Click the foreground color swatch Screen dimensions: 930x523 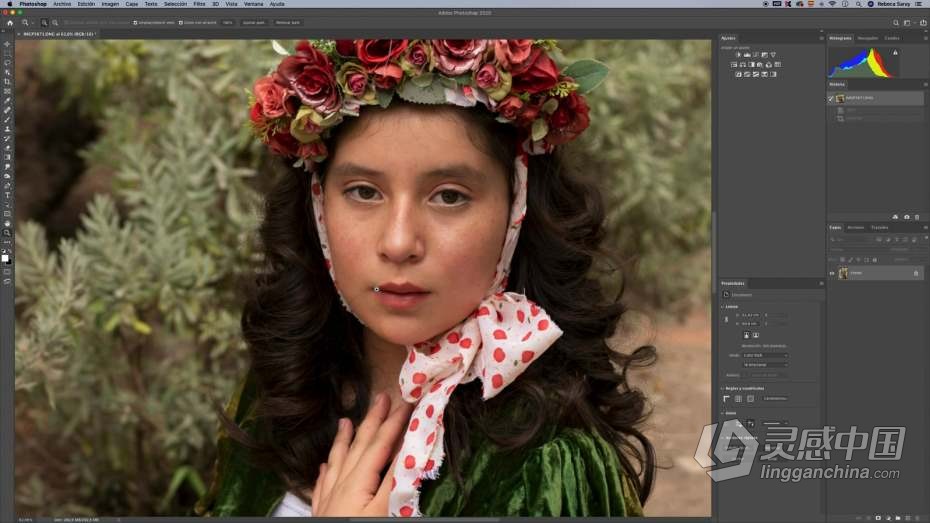pos(5,257)
